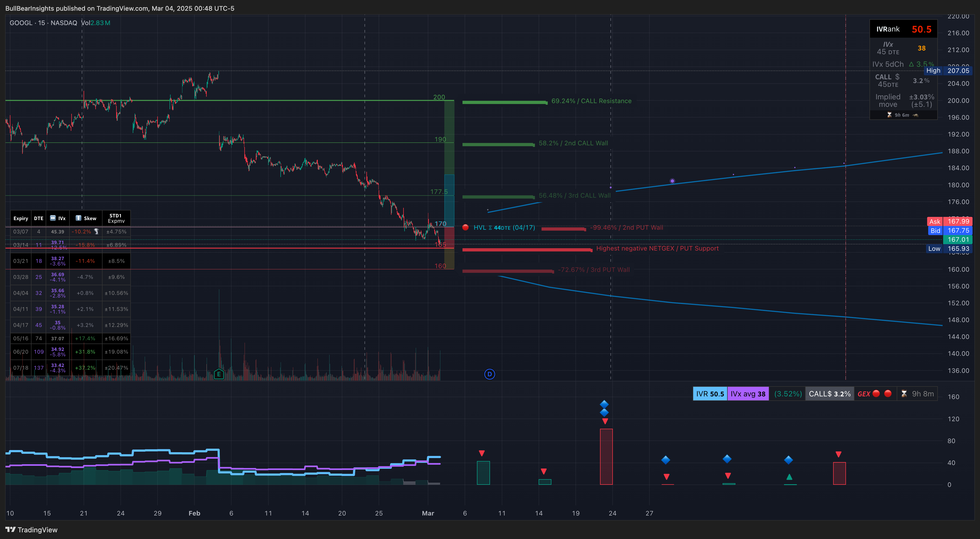980x539 pixels.
Task: Click the GOOGL · 15 · NASDAQ title
Action: [43, 23]
